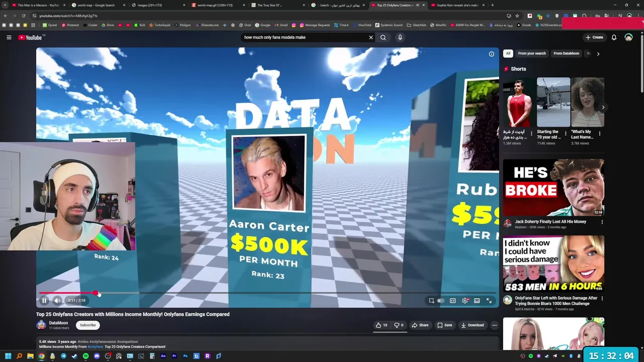The height and width of the screenshot is (362, 644).
Task: Like the video with thumbs up
Action: [x=382, y=325]
